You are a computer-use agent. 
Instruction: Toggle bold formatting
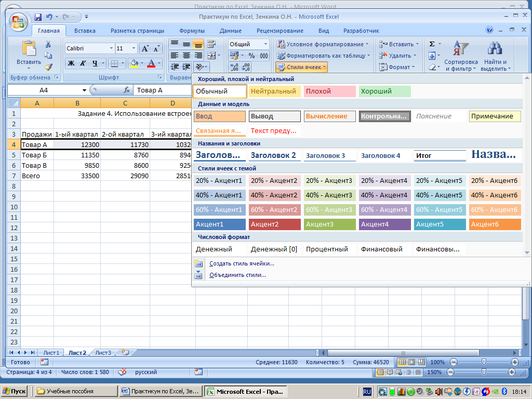[x=71, y=63]
